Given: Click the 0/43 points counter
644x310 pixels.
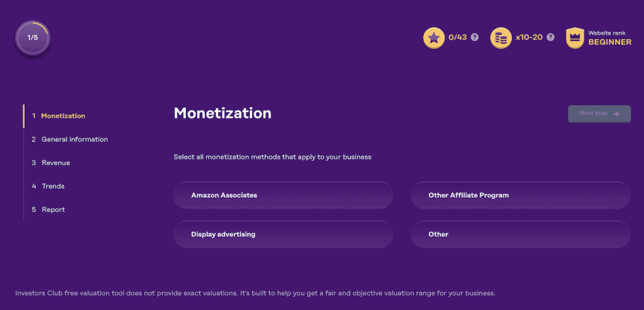Looking at the screenshot, I should pyautogui.click(x=457, y=37).
